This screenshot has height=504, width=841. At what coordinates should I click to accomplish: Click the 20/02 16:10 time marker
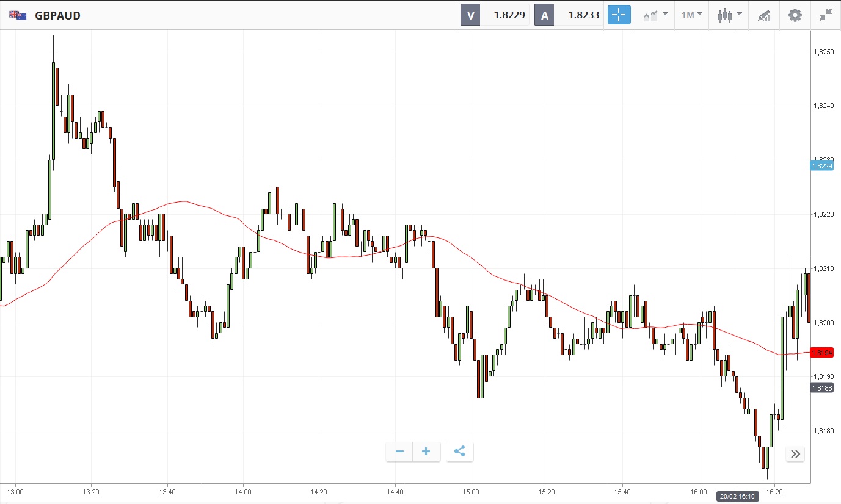click(x=737, y=497)
